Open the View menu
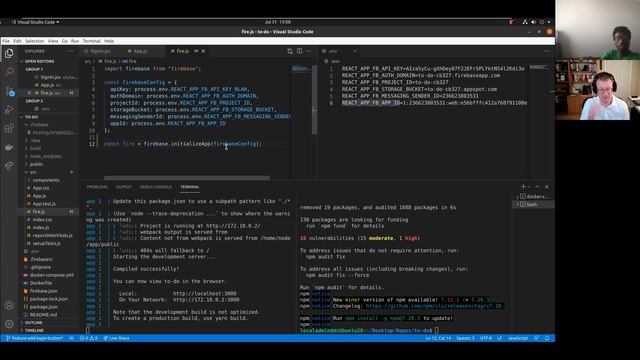This screenshot has width=640, height=360. coord(53,41)
